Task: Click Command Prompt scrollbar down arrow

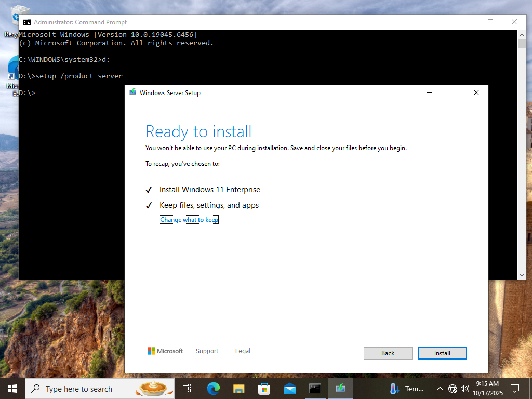Action: 522,275
